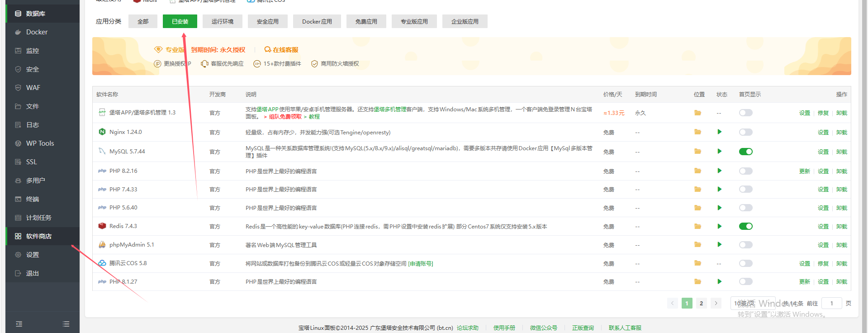Open the folder location for Nginx 1.24.0
The image size is (868, 333).
(x=698, y=132)
